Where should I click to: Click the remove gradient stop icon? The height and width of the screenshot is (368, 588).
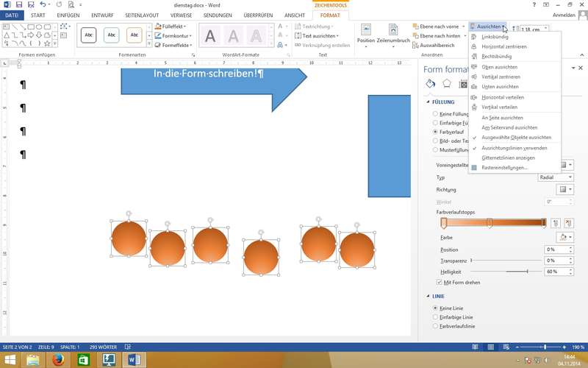(568, 223)
